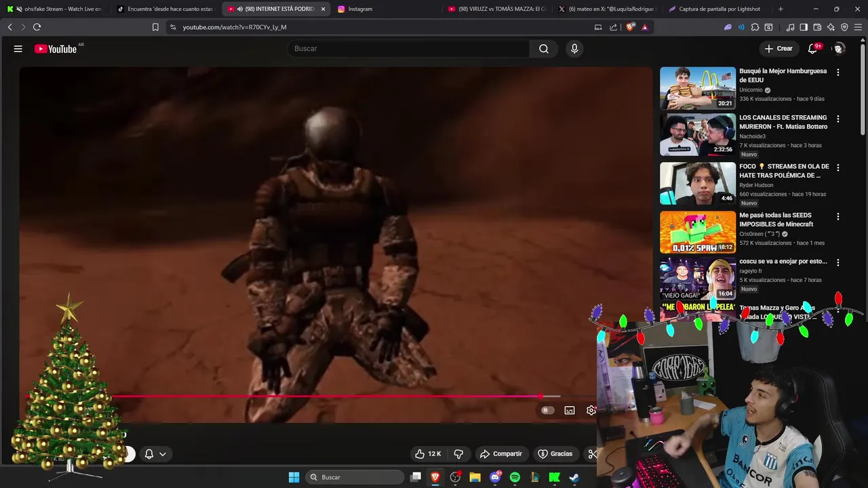This screenshot has height=488, width=868.
Task: Click the Compartir share button
Action: pos(501,454)
